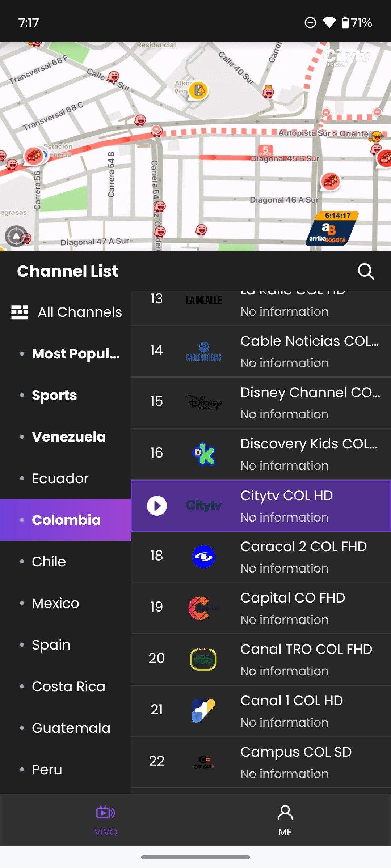The image size is (391, 868).
Task: Tap the Canal TRO logo icon
Action: pyautogui.click(x=203, y=659)
